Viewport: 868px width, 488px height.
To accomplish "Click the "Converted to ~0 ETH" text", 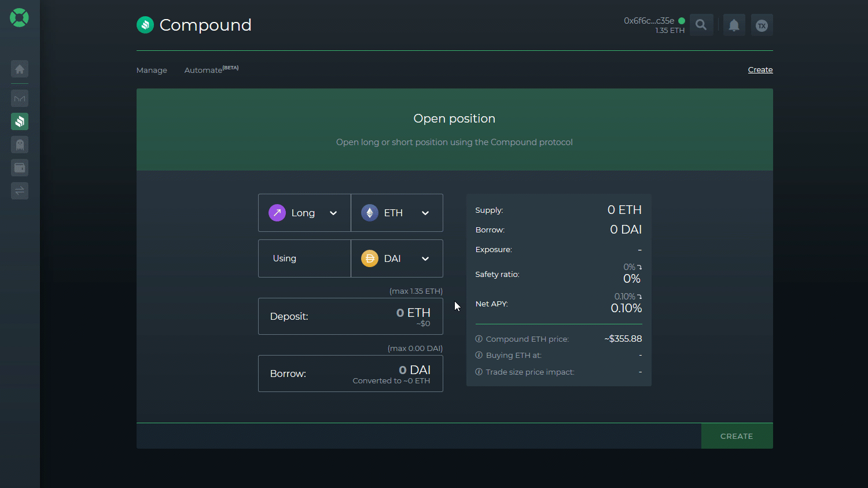I will [391, 381].
